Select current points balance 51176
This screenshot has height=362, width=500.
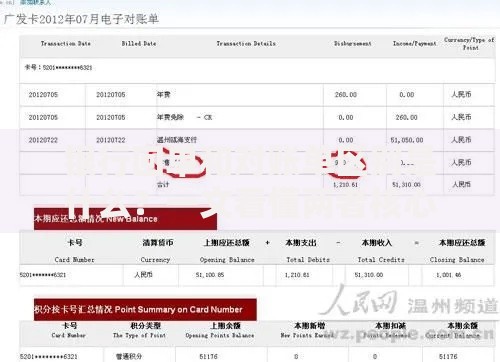pos(448,357)
